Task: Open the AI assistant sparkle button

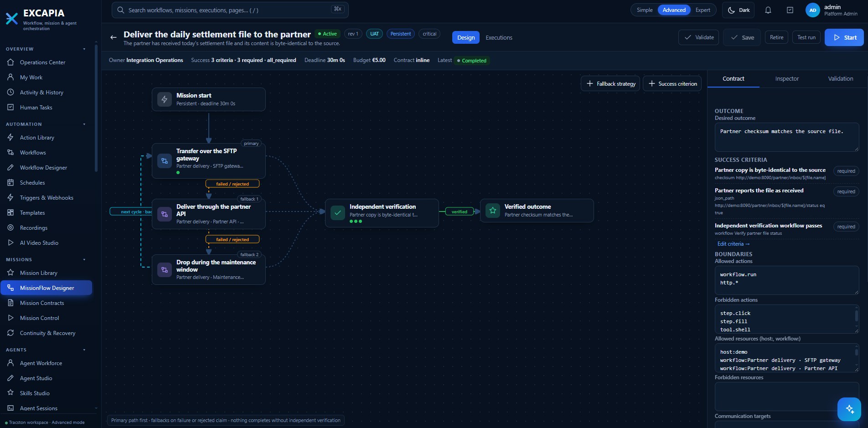Action: (x=849, y=409)
